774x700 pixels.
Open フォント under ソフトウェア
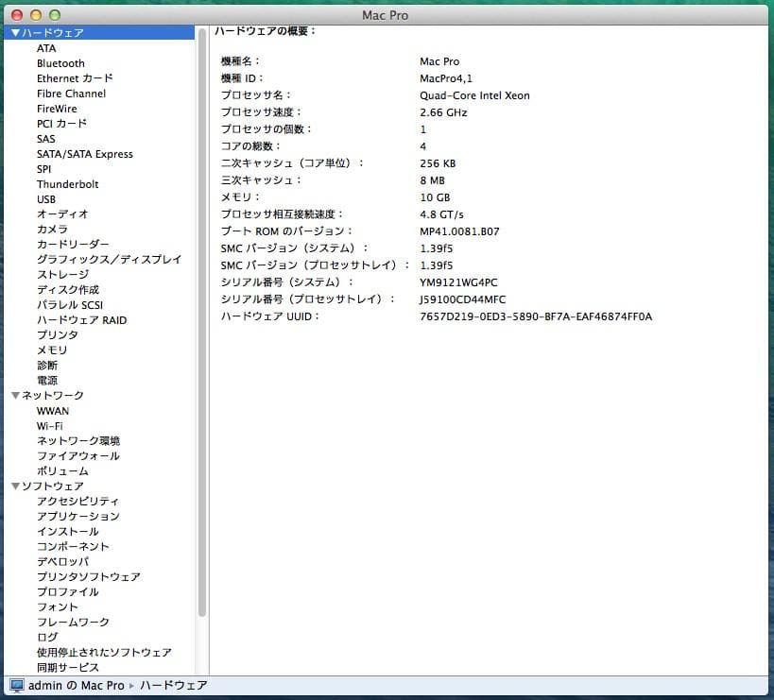pos(57,607)
